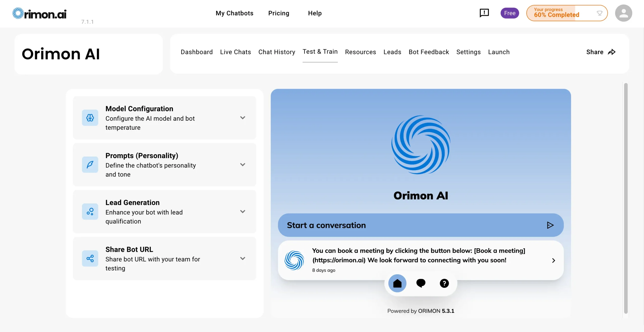Click the Lead Generation icon
The width and height of the screenshot is (644, 332).
click(90, 211)
